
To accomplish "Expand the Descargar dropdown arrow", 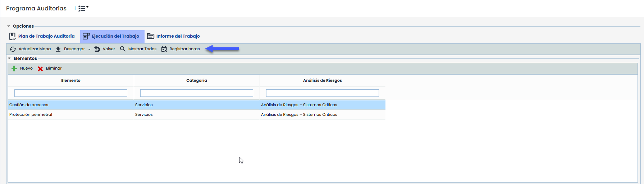I will click(89, 49).
